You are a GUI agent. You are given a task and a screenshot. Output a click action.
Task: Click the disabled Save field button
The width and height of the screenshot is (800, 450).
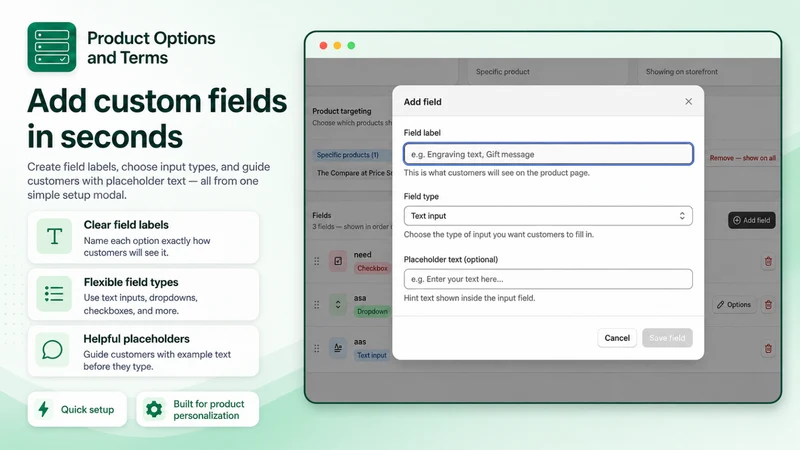(667, 338)
